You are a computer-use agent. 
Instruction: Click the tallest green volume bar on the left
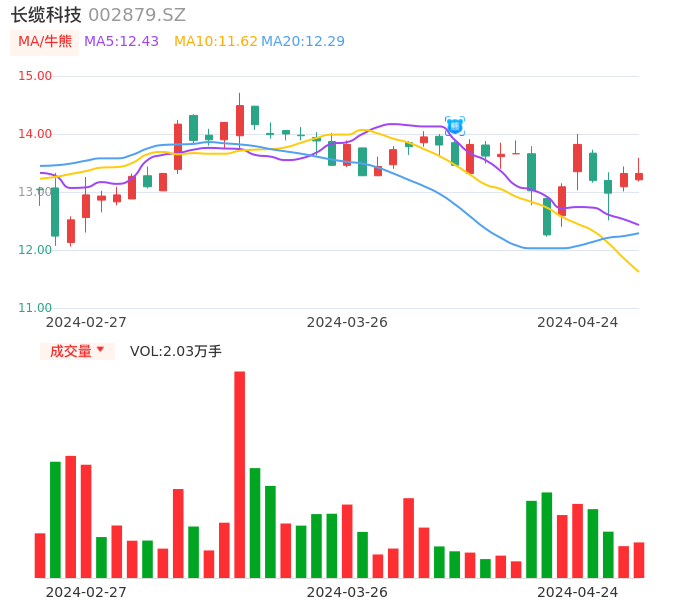(55, 519)
